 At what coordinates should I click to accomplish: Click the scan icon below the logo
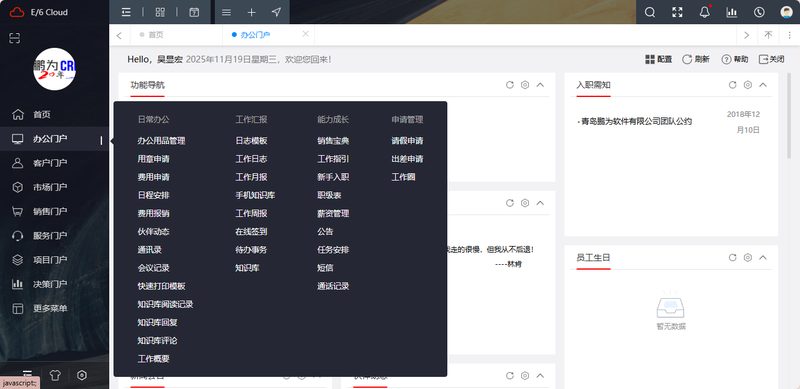click(15, 38)
